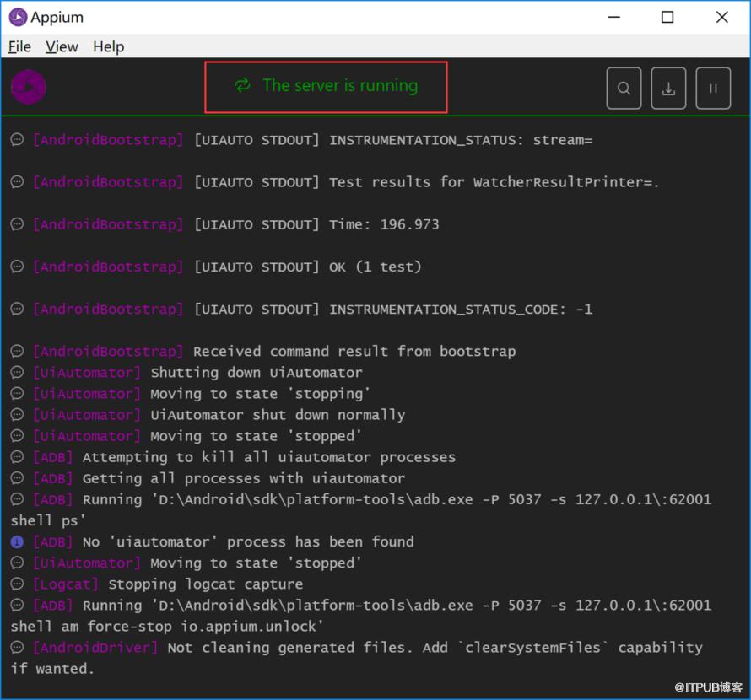Click the bubble icon beside 'Shutting down UiAutomator'
The width and height of the screenshot is (751, 700).
tap(17, 372)
